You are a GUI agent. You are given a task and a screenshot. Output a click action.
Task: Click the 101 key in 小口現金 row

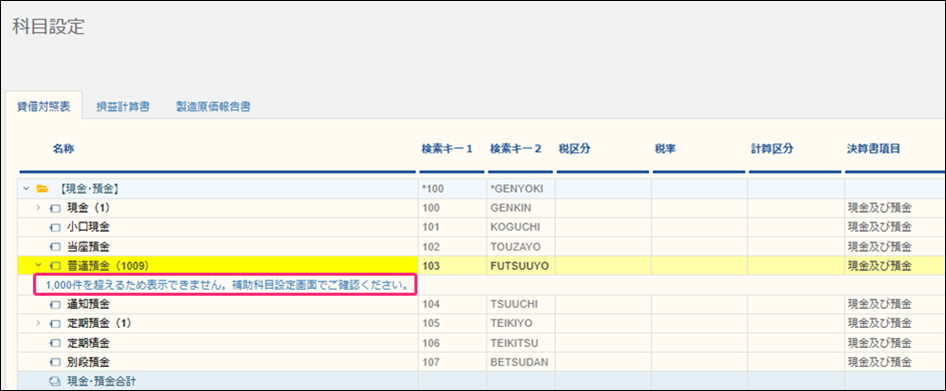click(431, 227)
